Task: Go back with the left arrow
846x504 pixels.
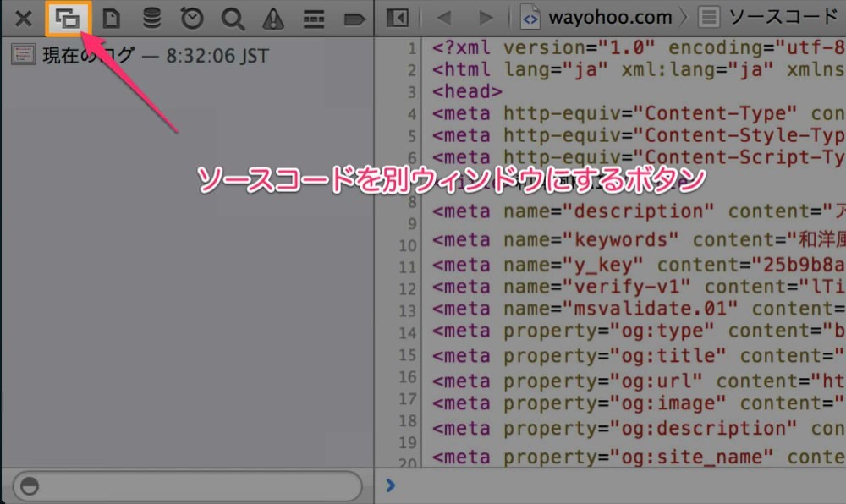Action: 444,18
